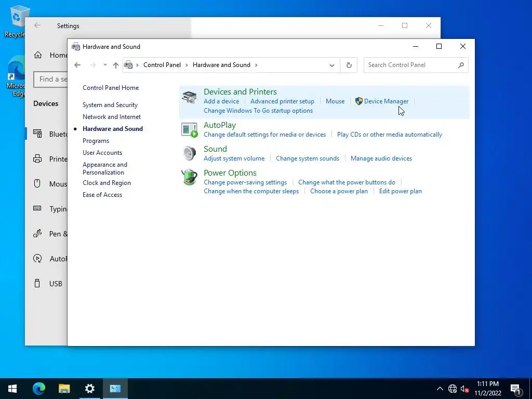This screenshot has width=532, height=399.
Task: Expand the chevron before Control Panel breadcrumb
Action: click(x=137, y=65)
